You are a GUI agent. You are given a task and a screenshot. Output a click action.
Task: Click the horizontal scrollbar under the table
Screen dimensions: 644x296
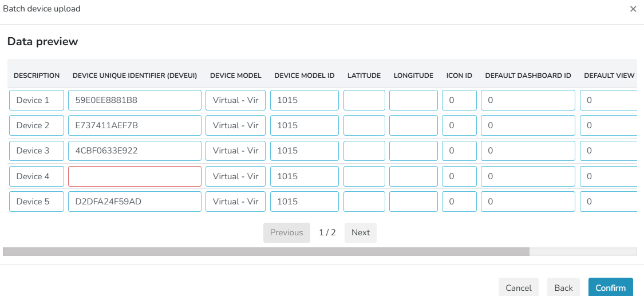[266, 251]
